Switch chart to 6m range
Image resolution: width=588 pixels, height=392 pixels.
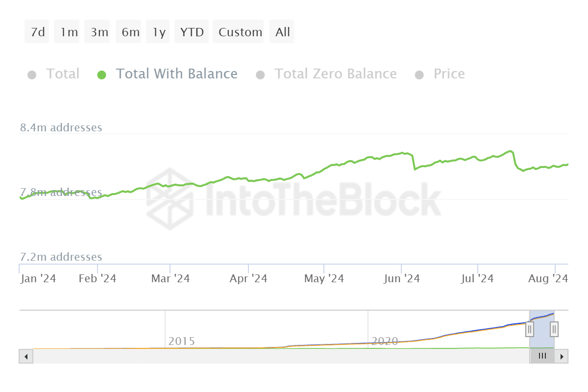tap(130, 32)
